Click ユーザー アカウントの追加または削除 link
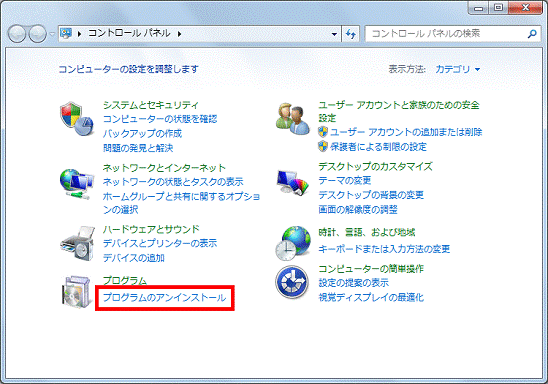Image resolution: width=548 pixels, height=384 pixels. (x=406, y=132)
